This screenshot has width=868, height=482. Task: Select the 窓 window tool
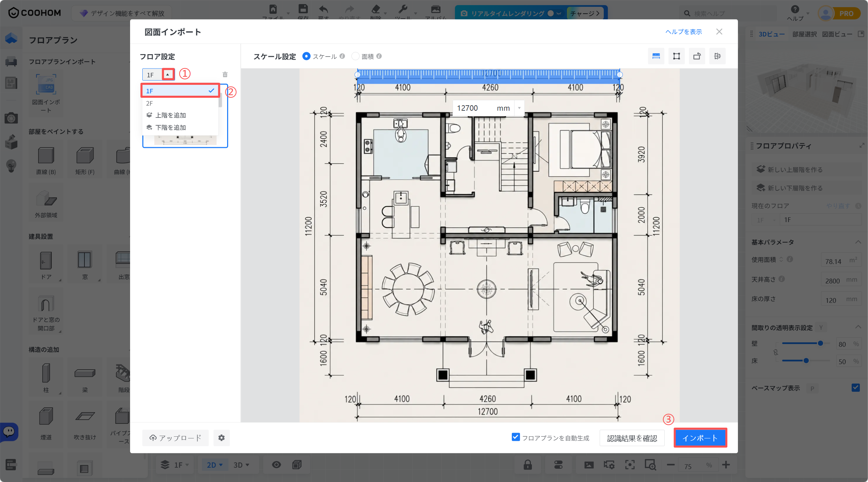point(85,264)
